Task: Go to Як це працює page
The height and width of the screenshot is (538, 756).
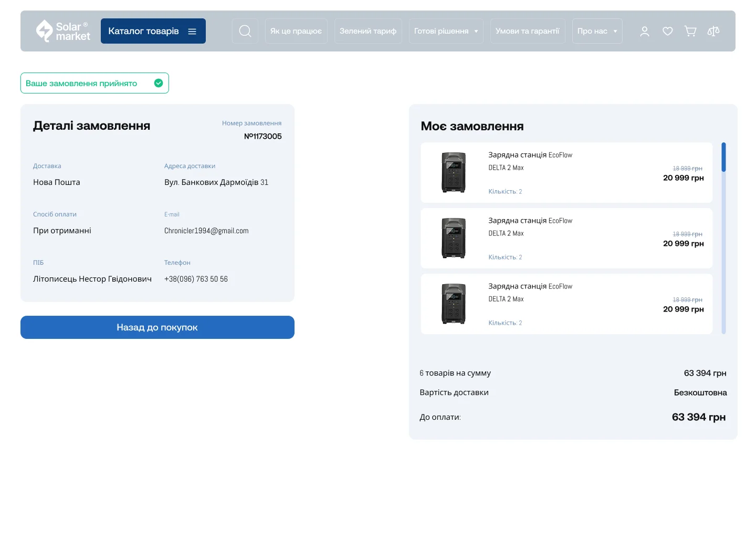Action: click(x=296, y=31)
